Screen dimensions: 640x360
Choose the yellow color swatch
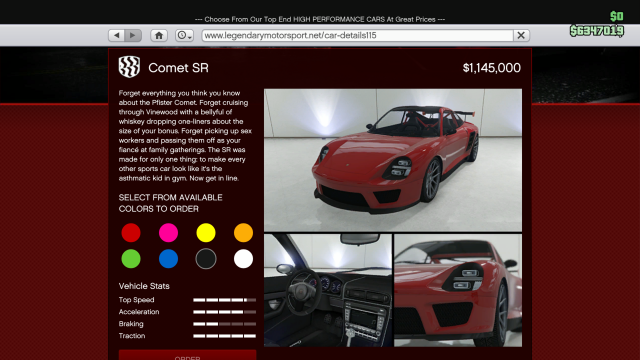(x=206, y=233)
